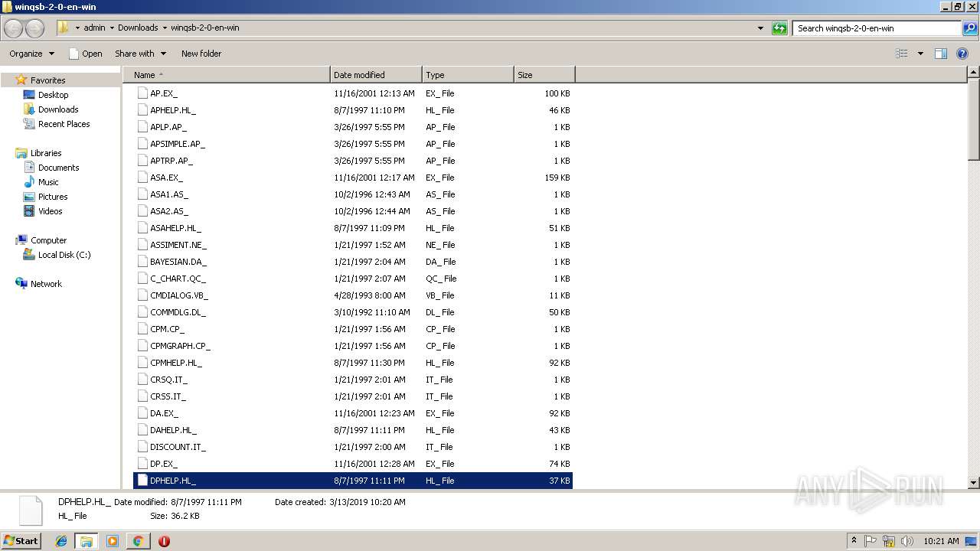
Task: Select Network in navigation pane
Action: 38,284
